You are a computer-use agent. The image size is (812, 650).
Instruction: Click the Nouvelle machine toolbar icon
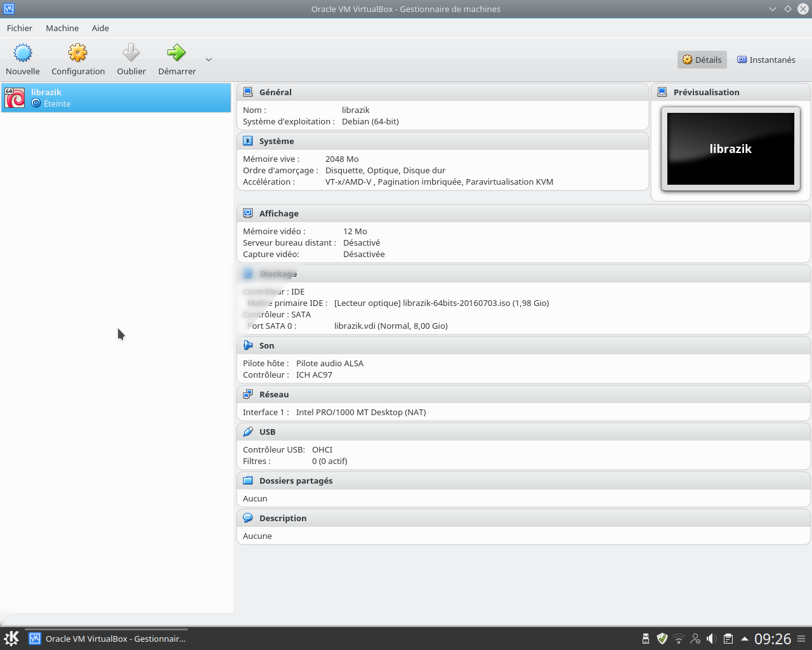point(23,53)
